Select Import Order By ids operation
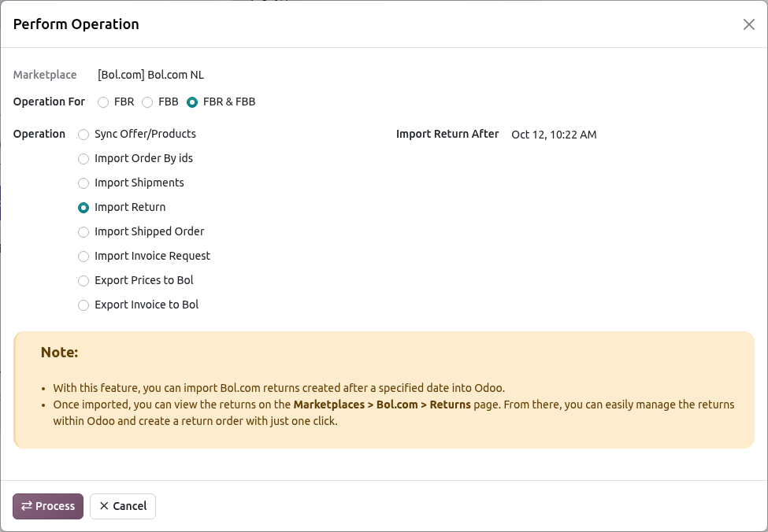This screenshot has width=768, height=532. (83, 159)
